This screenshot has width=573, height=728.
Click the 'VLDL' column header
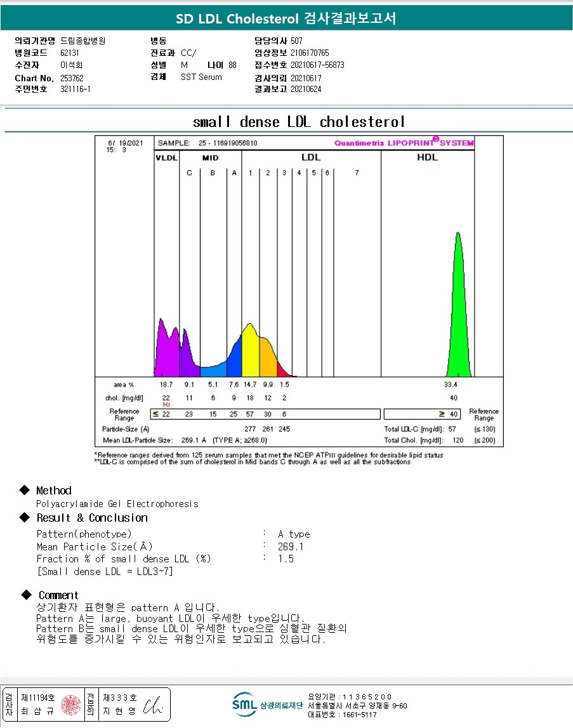click(167, 158)
